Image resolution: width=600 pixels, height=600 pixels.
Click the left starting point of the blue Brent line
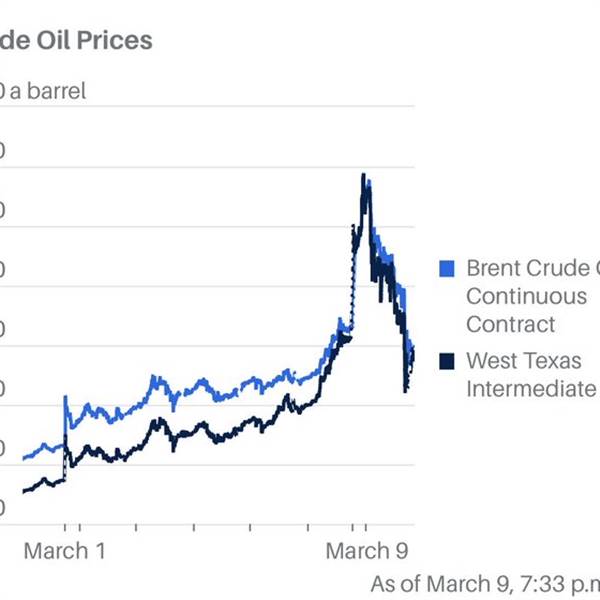click(24, 457)
